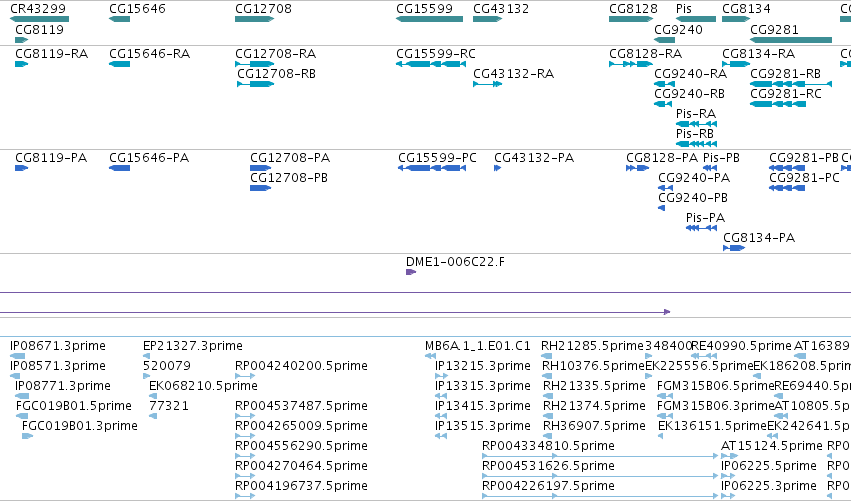Select the CG15599-RC transcript
The height and width of the screenshot is (501, 851).
[431, 64]
